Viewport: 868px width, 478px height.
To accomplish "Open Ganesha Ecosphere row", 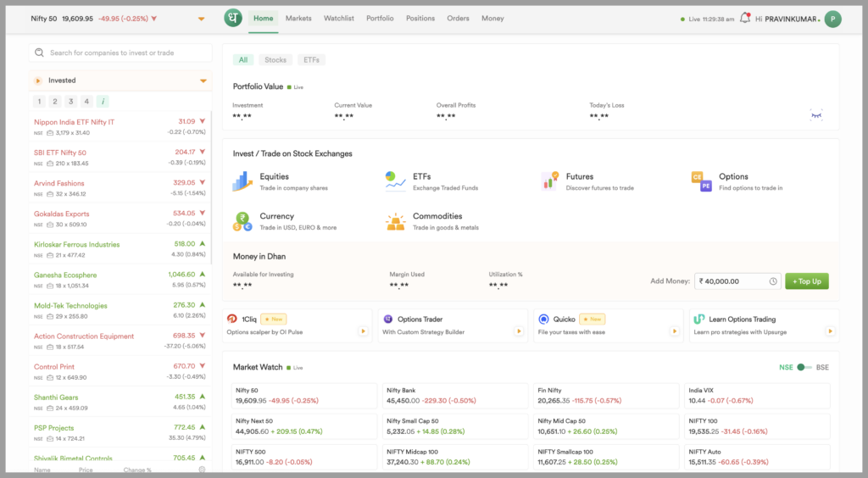I will pos(120,280).
